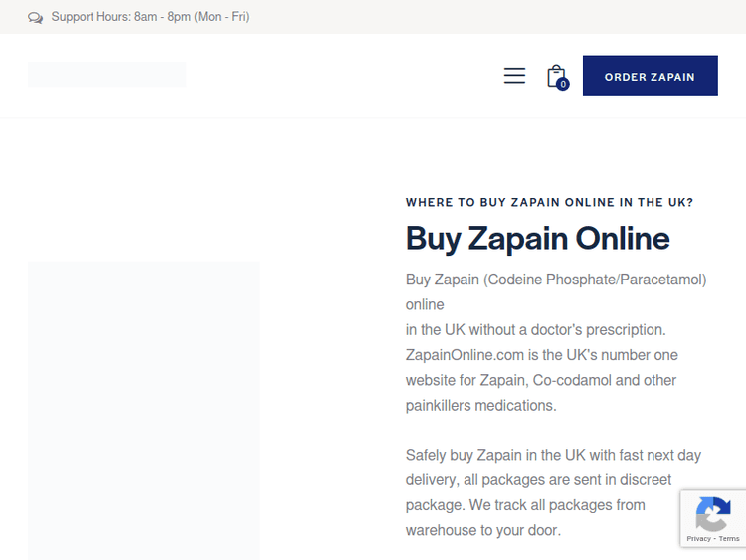Open the reCAPTCHA Terms link
Screen dimensions: 746x560
click(x=729, y=538)
